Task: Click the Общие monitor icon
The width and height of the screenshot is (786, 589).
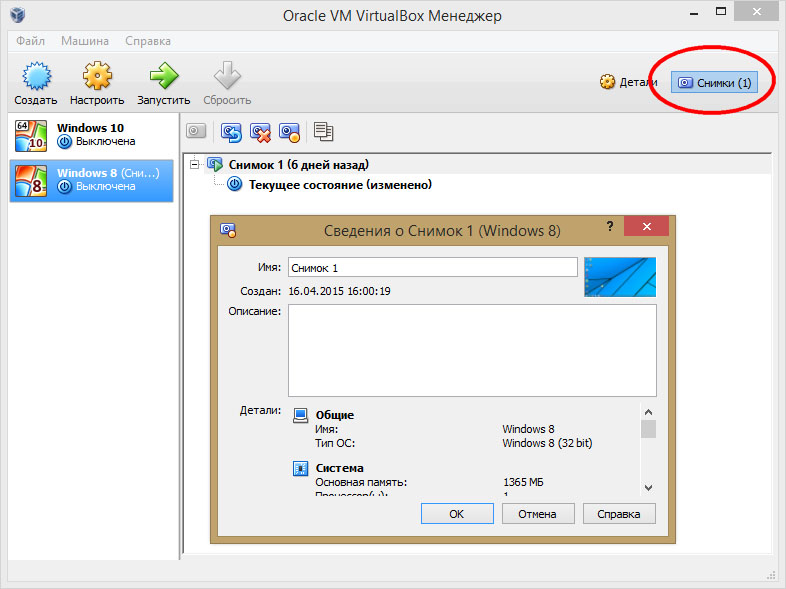Action: pos(300,416)
